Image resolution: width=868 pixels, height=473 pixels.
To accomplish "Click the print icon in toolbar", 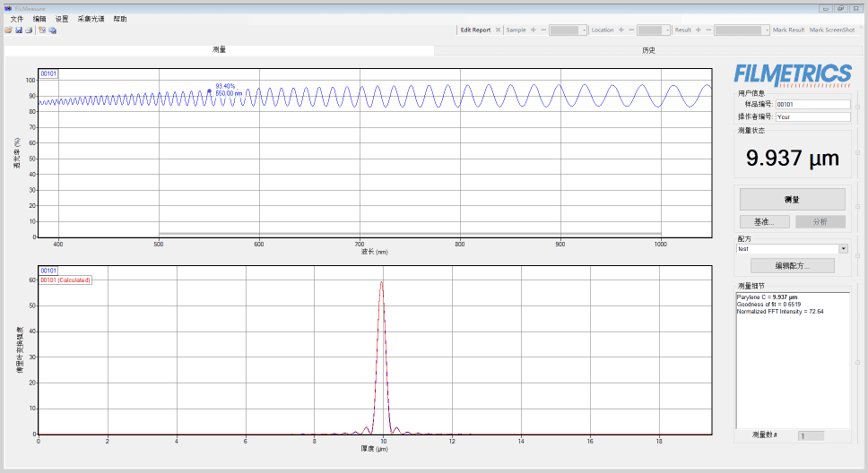I will point(29,30).
